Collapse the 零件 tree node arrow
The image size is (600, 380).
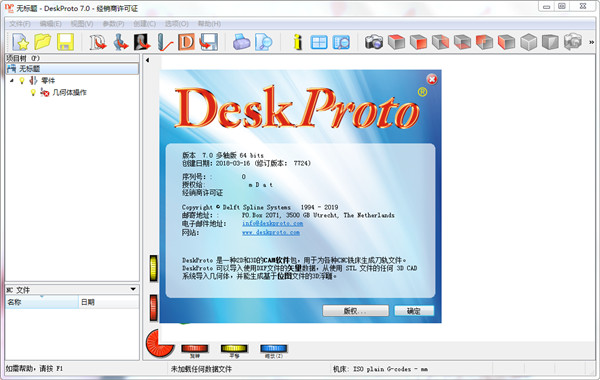12,80
